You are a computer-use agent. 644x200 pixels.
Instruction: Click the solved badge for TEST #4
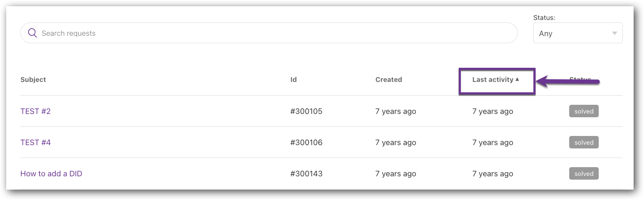[x=584, y=143]
